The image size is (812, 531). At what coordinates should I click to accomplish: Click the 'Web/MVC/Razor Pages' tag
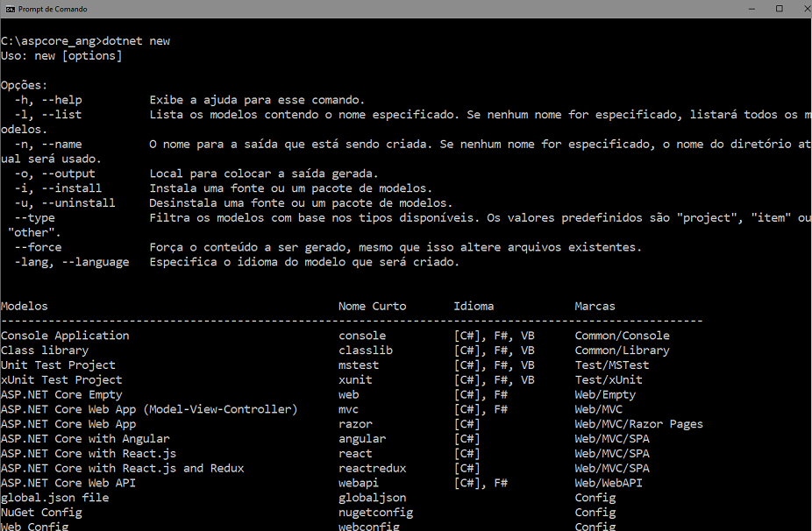639,424
